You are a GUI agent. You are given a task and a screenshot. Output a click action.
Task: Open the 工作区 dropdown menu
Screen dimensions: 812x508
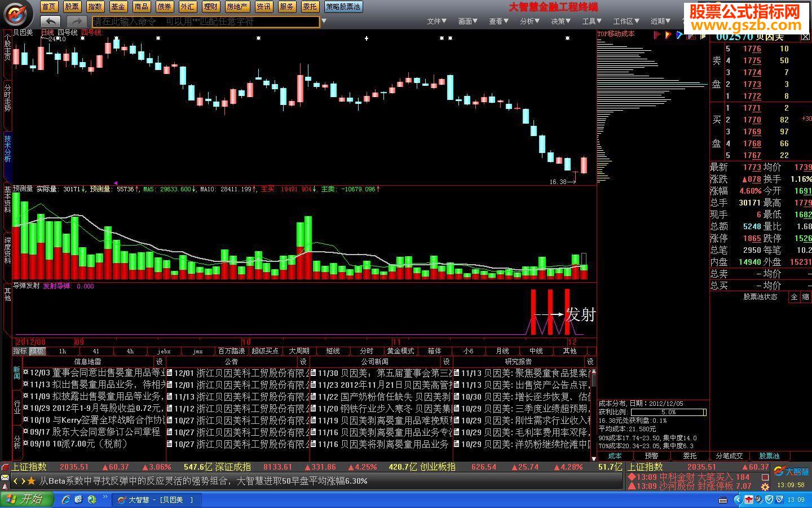pyautogui.click(x=626, y=21)
